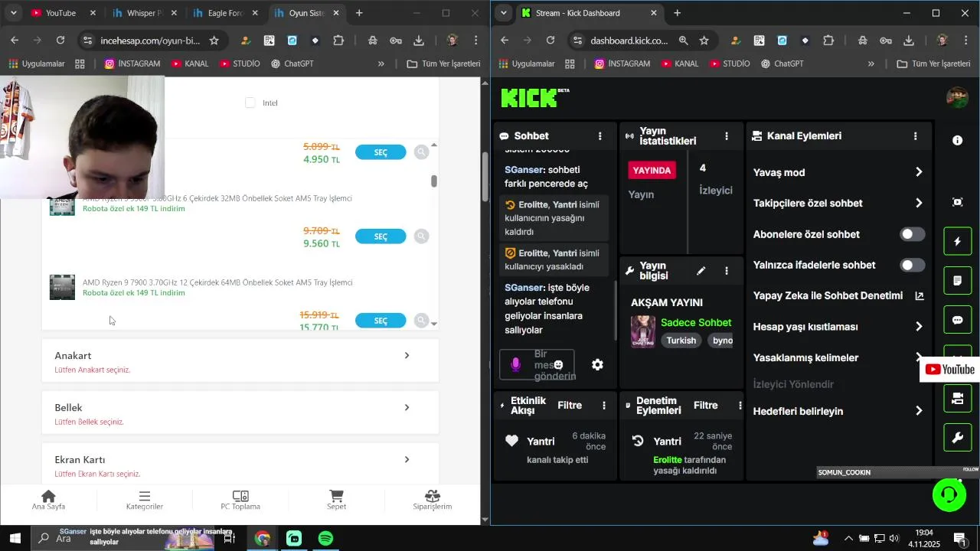Open the Windows notification center

pyautogui.click(x=959, y=539)
